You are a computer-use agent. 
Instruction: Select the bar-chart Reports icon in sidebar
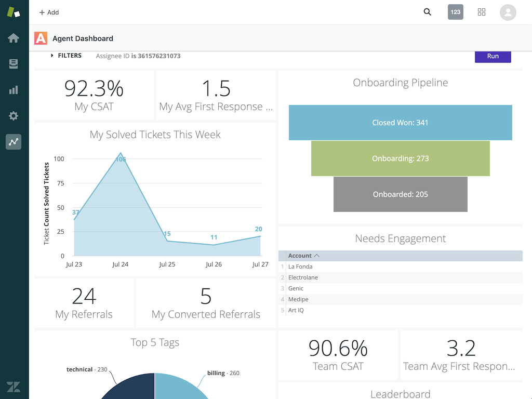point(13,89)
